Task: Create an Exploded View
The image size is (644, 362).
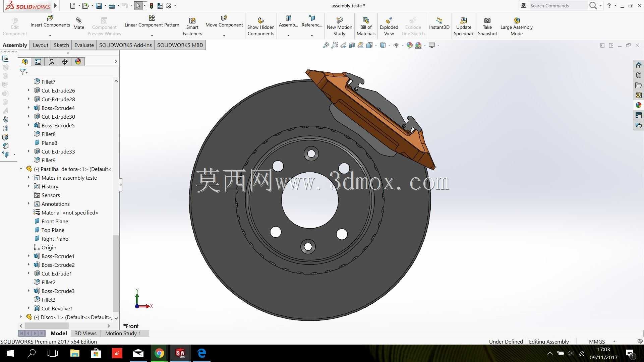Action: coord(389,27)
